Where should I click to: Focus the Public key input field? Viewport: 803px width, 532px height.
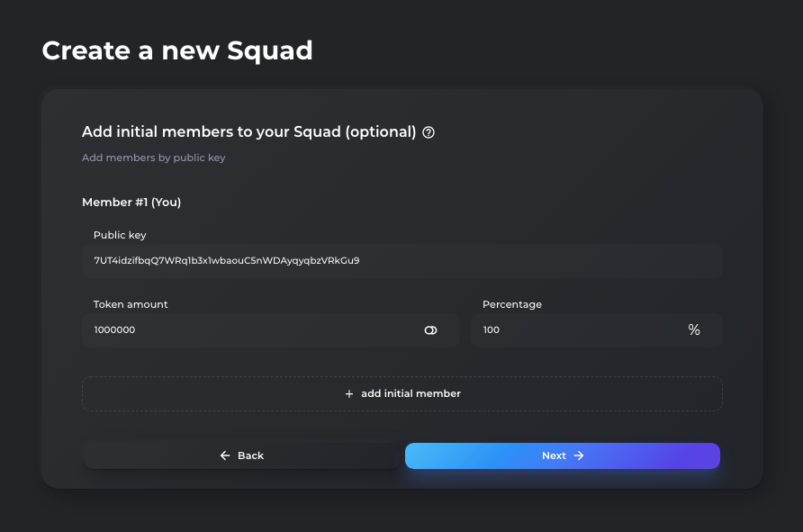click(402, 261)
